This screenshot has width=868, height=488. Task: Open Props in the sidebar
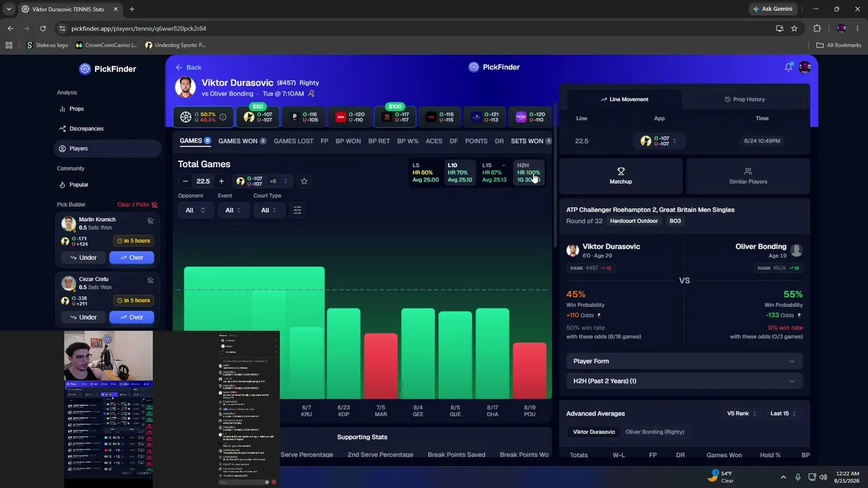(x=107, y=108)
